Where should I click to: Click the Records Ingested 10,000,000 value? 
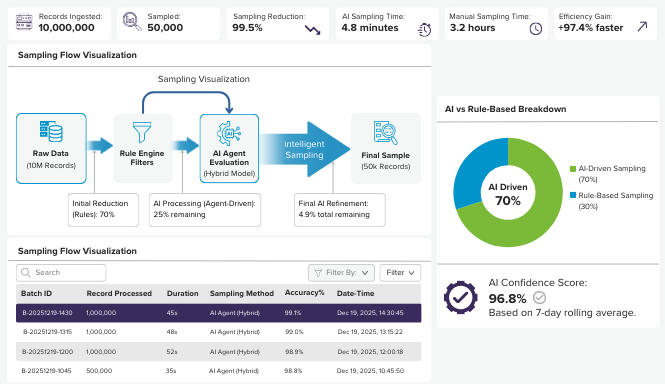(x=67, y=28)
